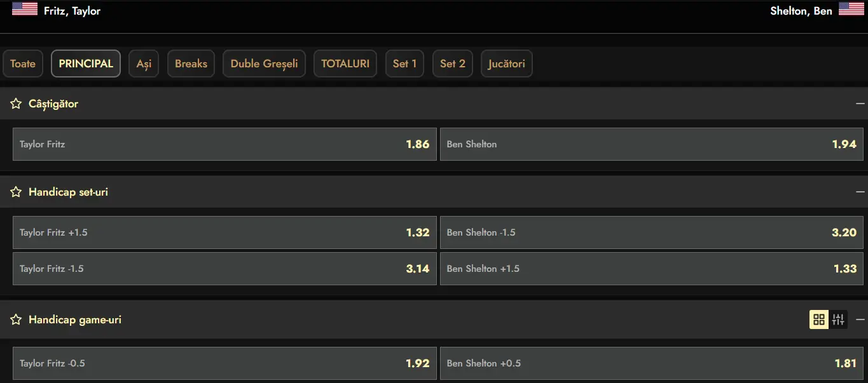Open the Jucători tab
868x383 pixels.
point(506,64)
